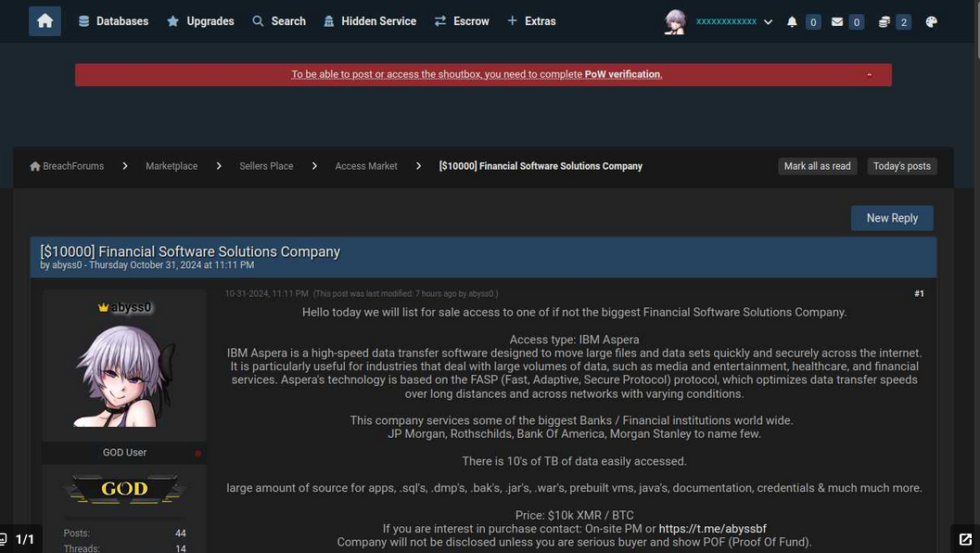Image resolution: width=980 pixels, height=553 pixels.
Task: Open the theme palette icon
Action: [931, 22]
